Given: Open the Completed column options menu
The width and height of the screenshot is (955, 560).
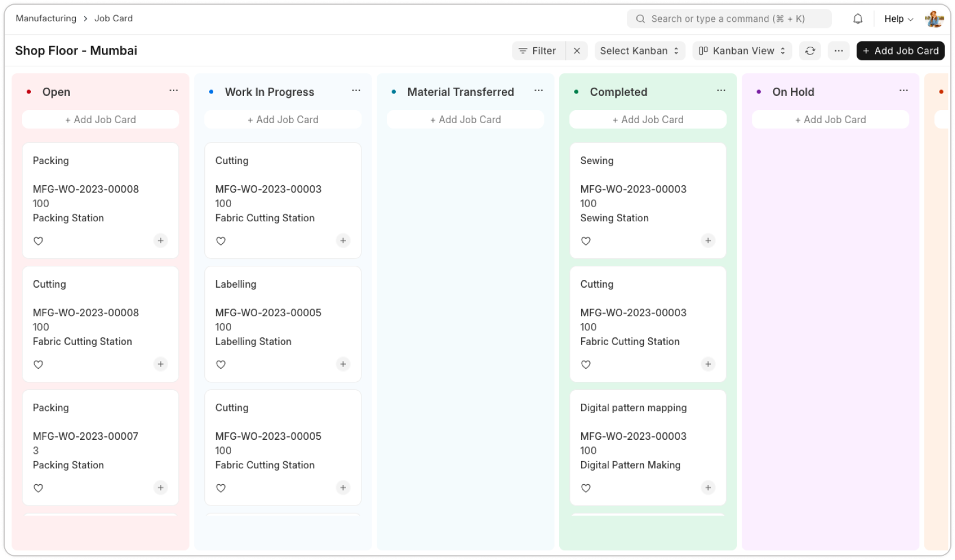Looking at the screenshot, I should point(721,91).
